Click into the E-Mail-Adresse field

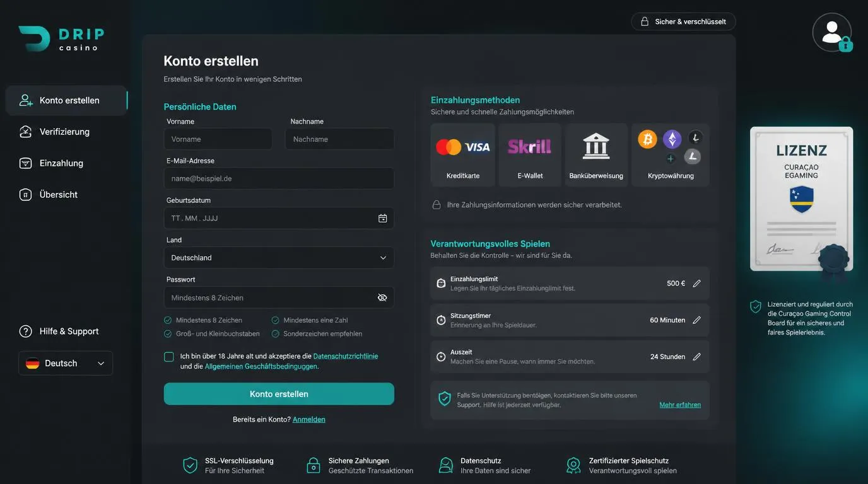tap(279, 178)
